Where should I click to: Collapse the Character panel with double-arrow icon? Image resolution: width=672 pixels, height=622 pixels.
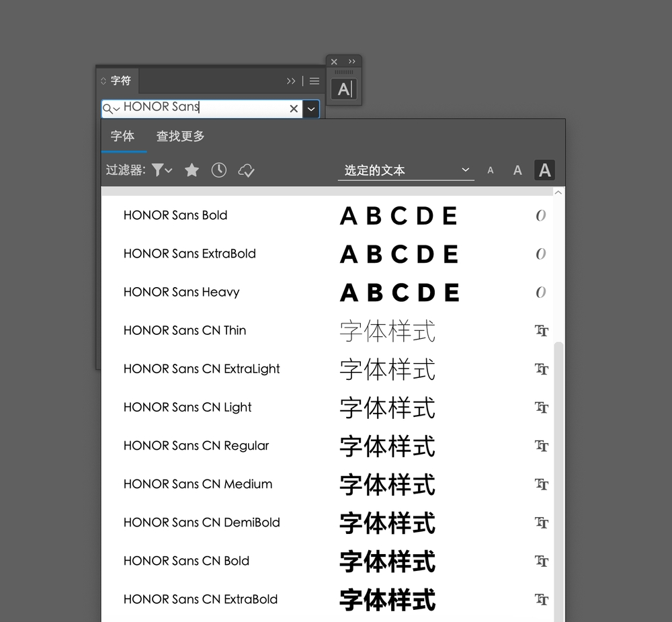(290, 81)
